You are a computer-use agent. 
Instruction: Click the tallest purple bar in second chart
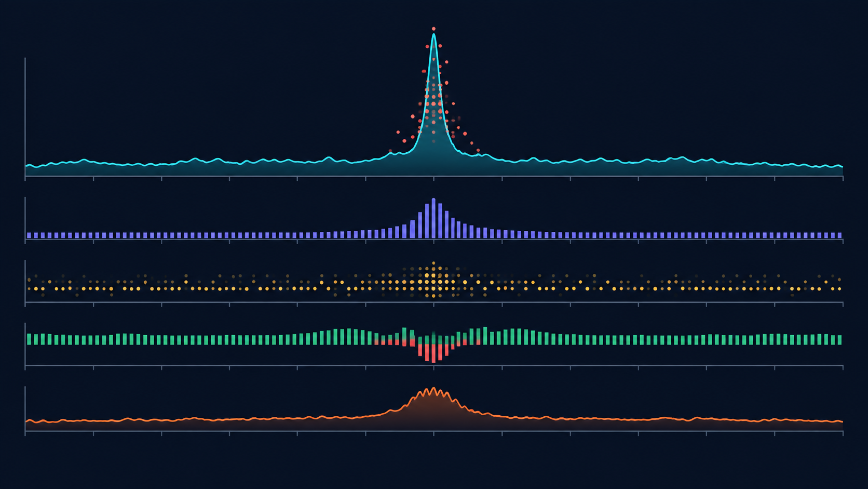click(433, 218)
